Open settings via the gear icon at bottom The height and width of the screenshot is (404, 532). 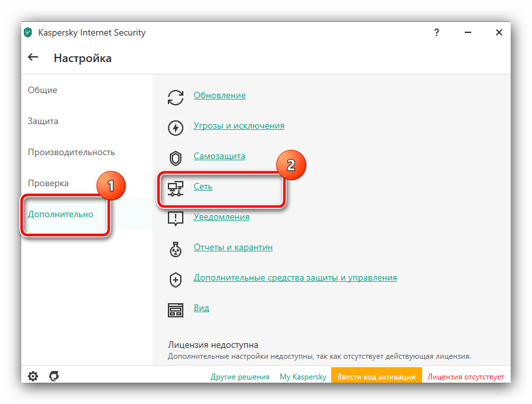(33, 376)
